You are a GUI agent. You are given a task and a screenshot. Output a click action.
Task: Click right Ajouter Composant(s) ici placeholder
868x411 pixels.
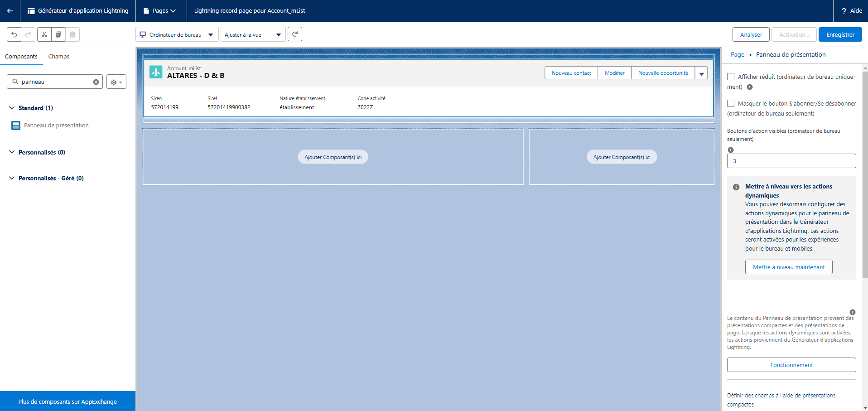[x=622, y=157]
